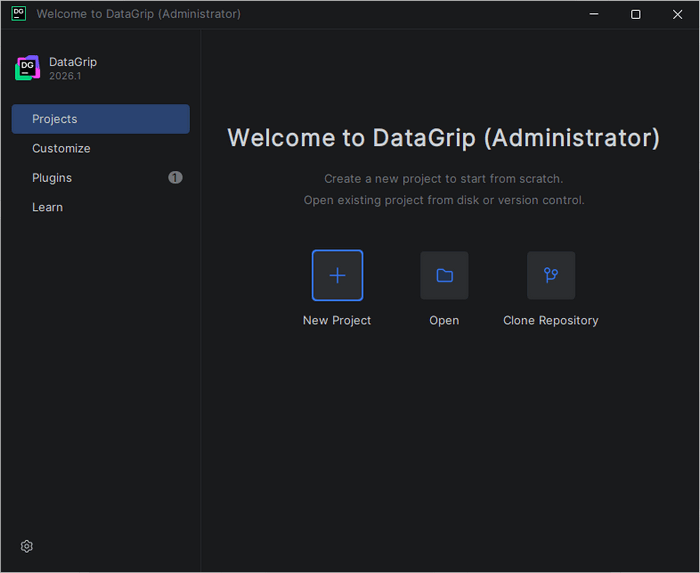Maximize the DataGrip welcome window
Screen dimensions: 700x573
click(x=635, y=14)
